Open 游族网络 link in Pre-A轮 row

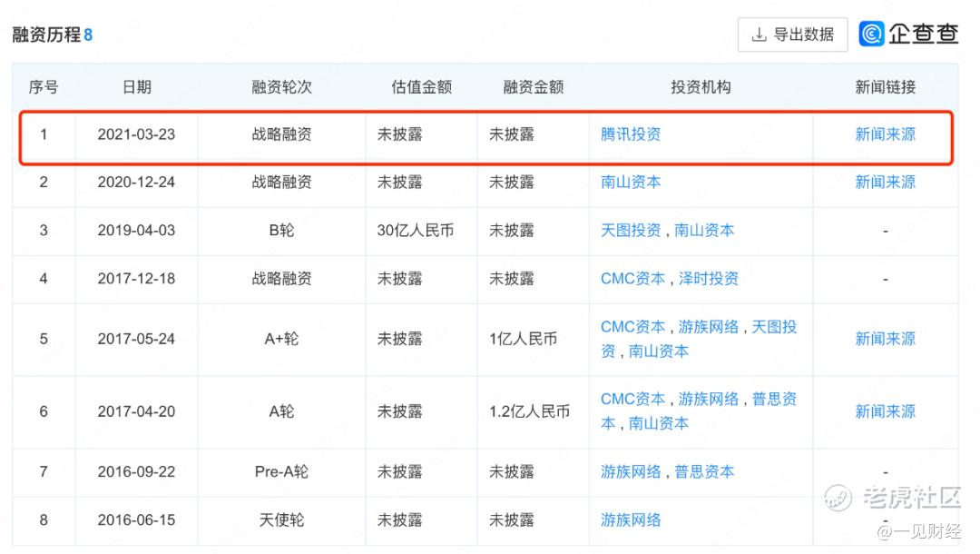631,471
